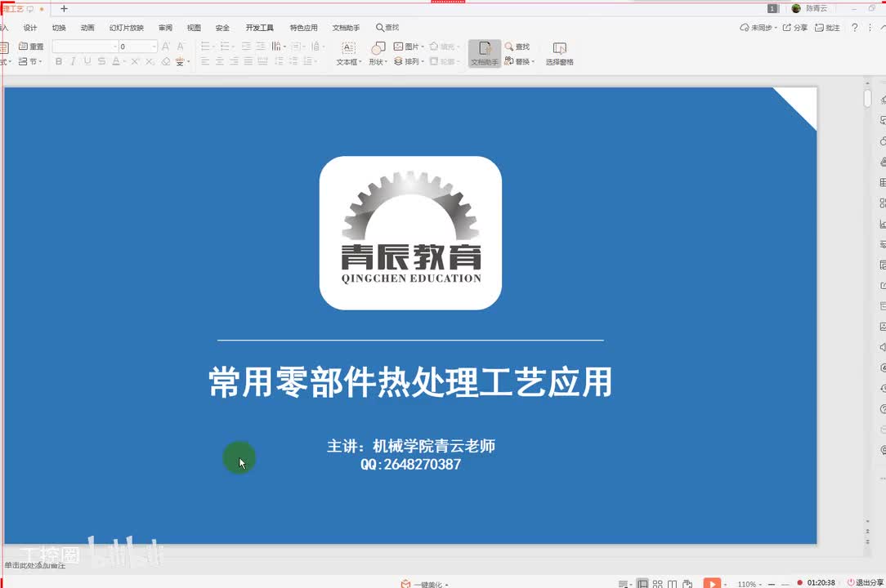Open the 文本框 text box tool

point(349,54)
